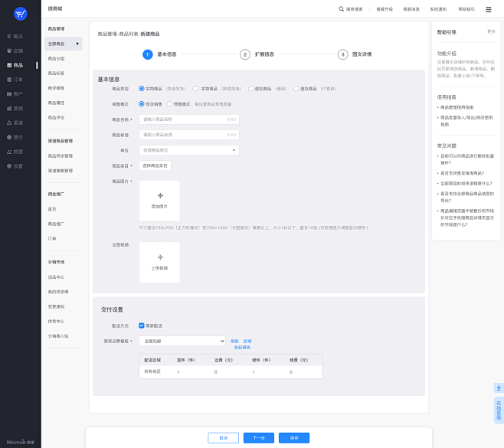Open the 单位 unit selection dropdown
This screenshot has width=504, height=448.
tap(188, 150)
